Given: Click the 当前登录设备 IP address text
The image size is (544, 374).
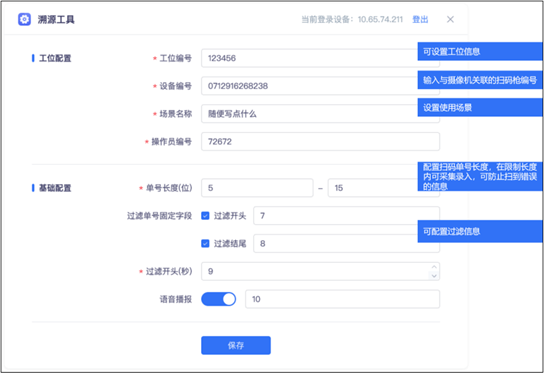Looking at the screenshot, I should tap(380, 19).
